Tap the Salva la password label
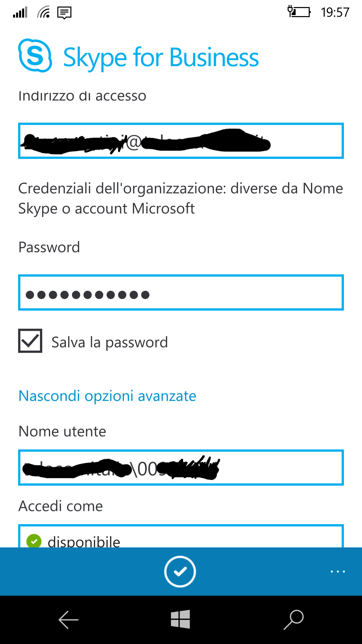 pyautogui.click(x=110, y=342)
